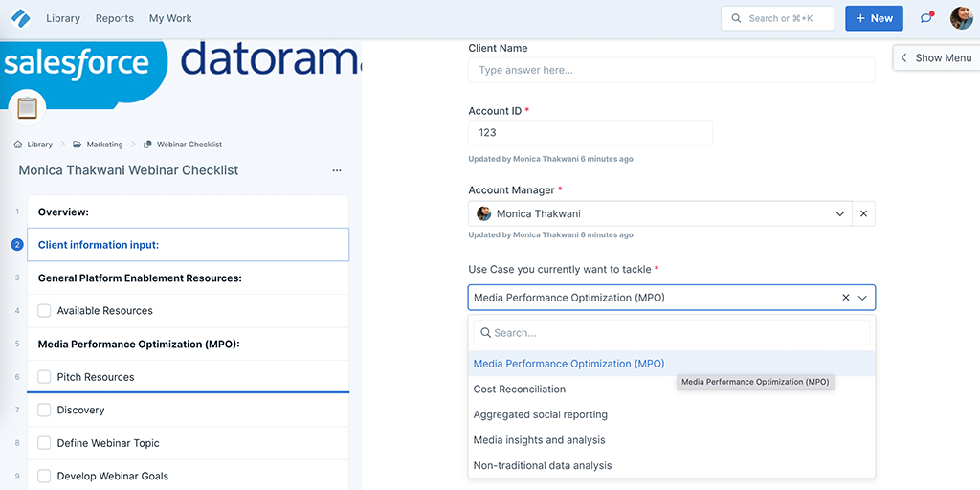Click the clipboard checklist cover icon

28,107
